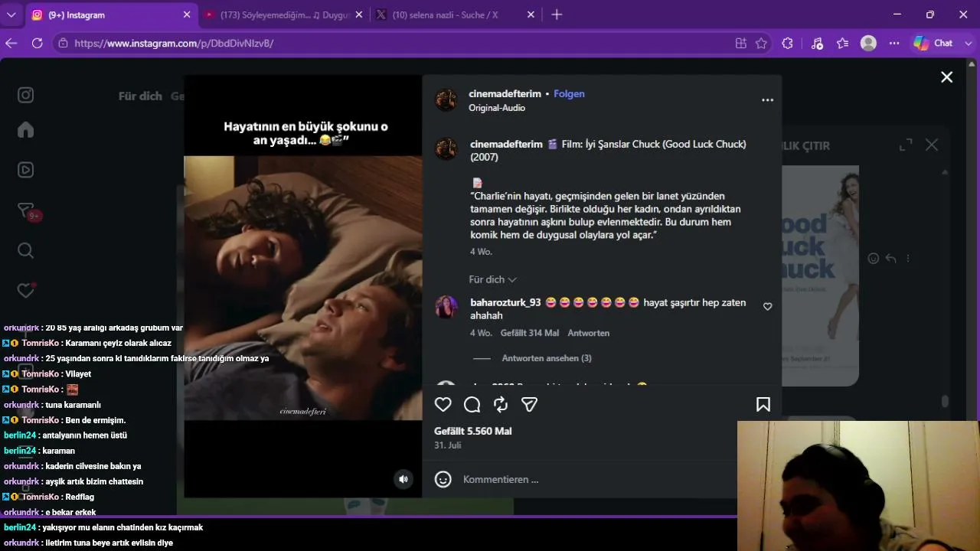Screen dimensions: 980x551
Task: Go back in the browser
Action: coord(11,44)
